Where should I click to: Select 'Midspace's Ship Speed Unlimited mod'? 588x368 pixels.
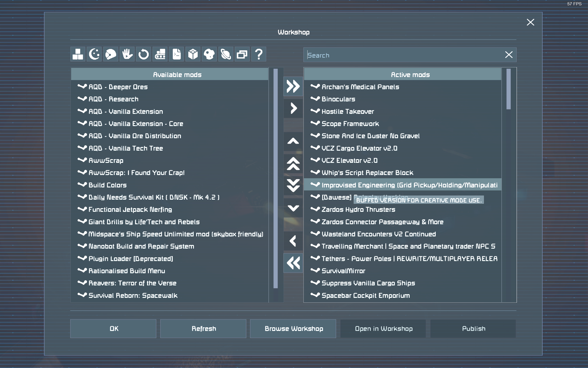pyautogui.click(x=170, y=234)
